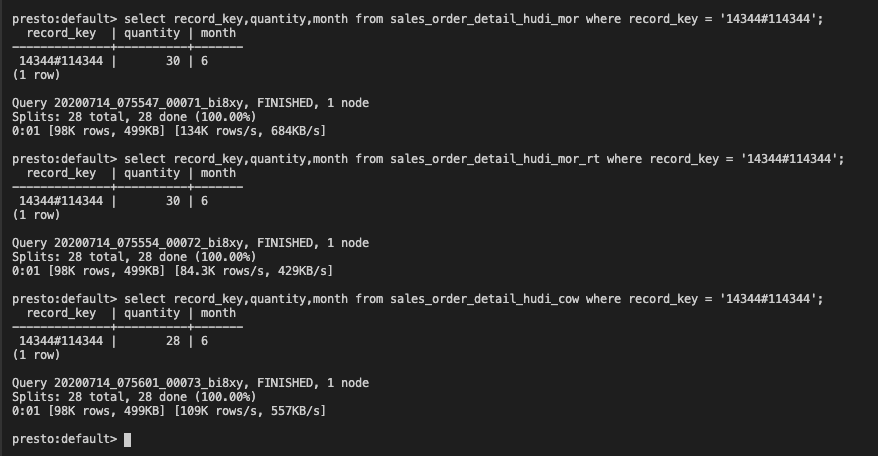Click the empty presto:default> prompt at the bottom
Screen dimensions: 878x456
tap(64, 439)
